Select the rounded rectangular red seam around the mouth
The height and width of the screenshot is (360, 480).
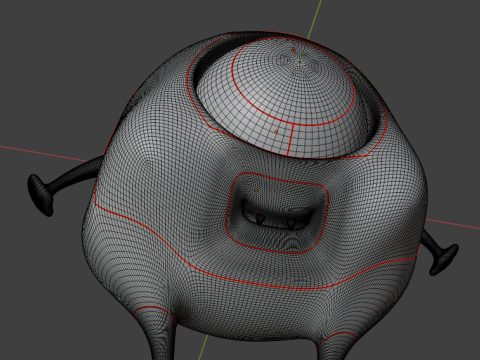click(x=277, y=213)
